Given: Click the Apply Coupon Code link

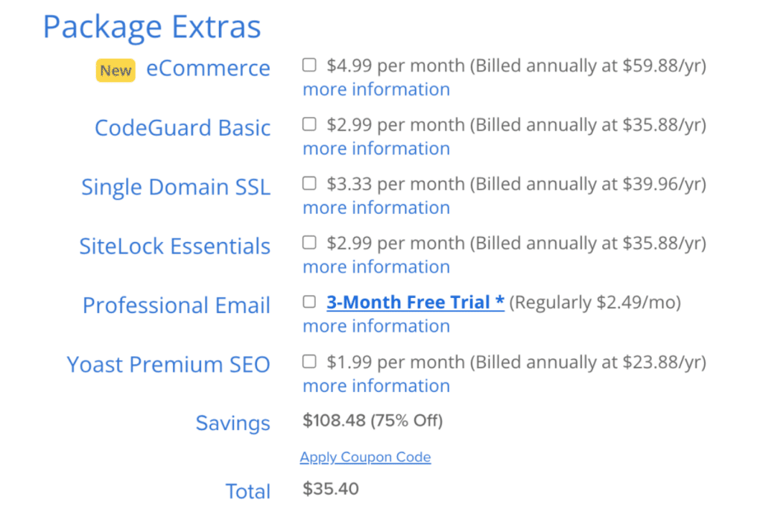Looking at the screenshot, I should tap(365, 457).
